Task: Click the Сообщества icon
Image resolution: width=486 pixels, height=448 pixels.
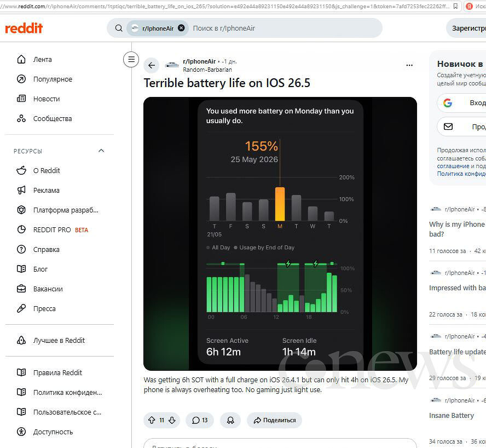Action: (21, 118)
